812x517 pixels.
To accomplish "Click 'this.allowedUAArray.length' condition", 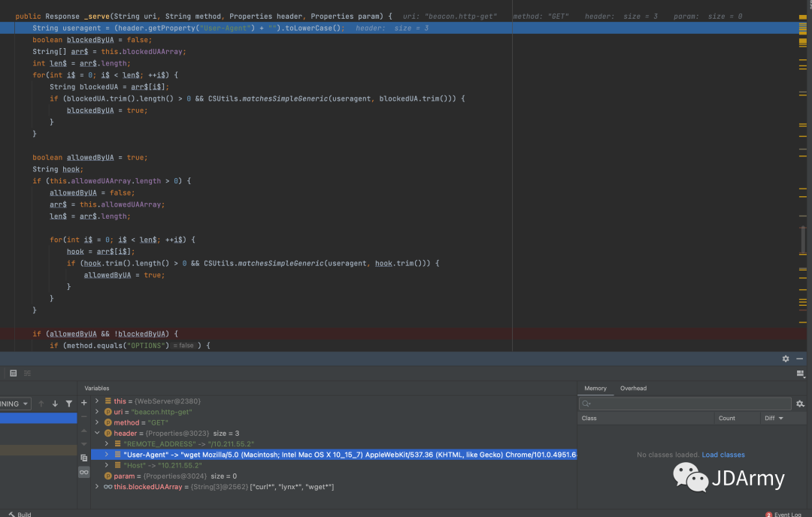I will 105,181.
